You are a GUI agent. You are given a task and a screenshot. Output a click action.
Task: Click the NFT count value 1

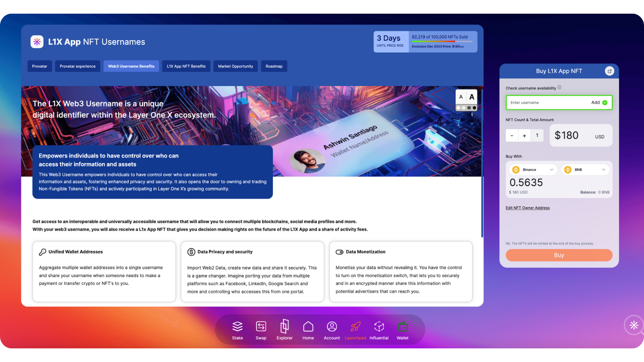(x=537, y=136)
